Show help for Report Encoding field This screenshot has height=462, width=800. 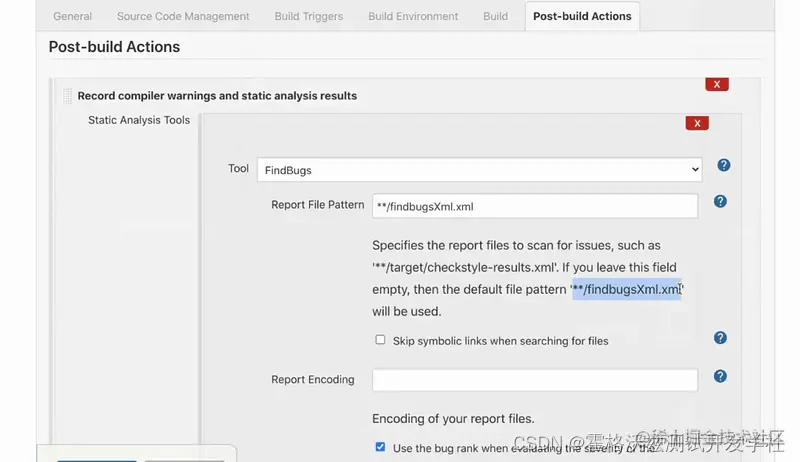coord(720,376)
